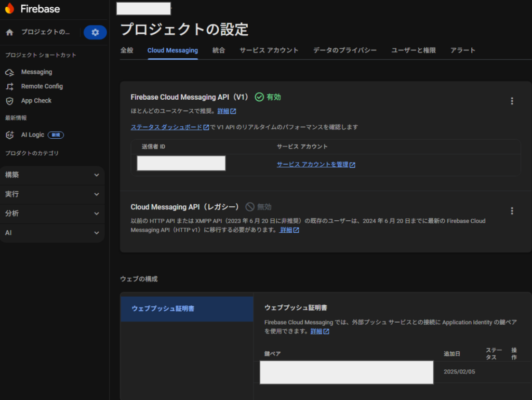Open App Check shield shortcut

[36, 101]
